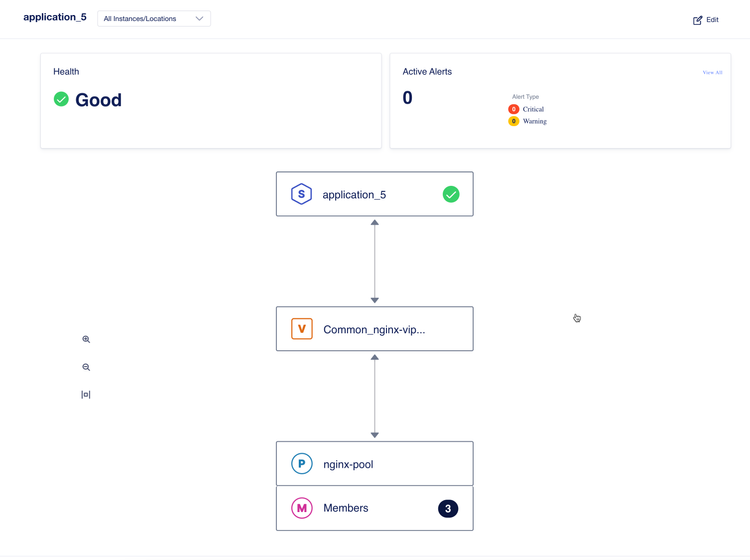Image resolution: width=750 pixels, height=560 pixels.
Task: Click the active alerts count 0
Action: point(407,98)
